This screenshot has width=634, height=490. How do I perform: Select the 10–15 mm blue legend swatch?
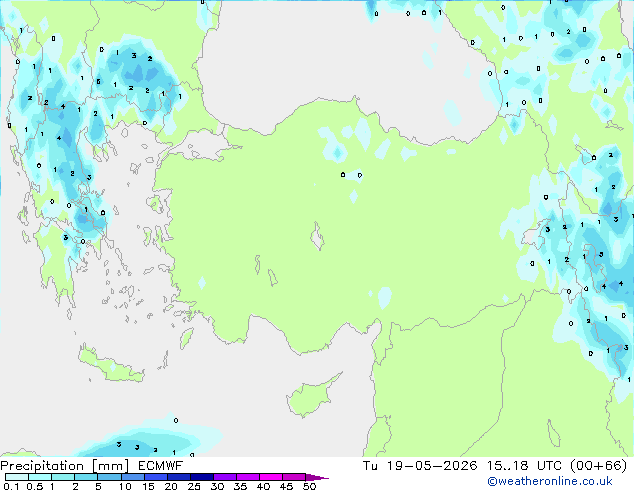(x=132, y=477)
